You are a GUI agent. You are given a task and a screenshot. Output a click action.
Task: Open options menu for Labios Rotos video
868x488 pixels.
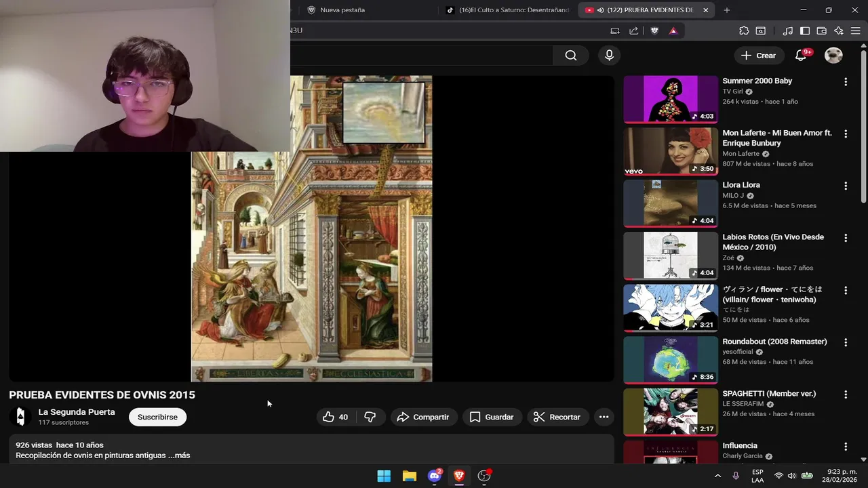[x=846, y=238]
